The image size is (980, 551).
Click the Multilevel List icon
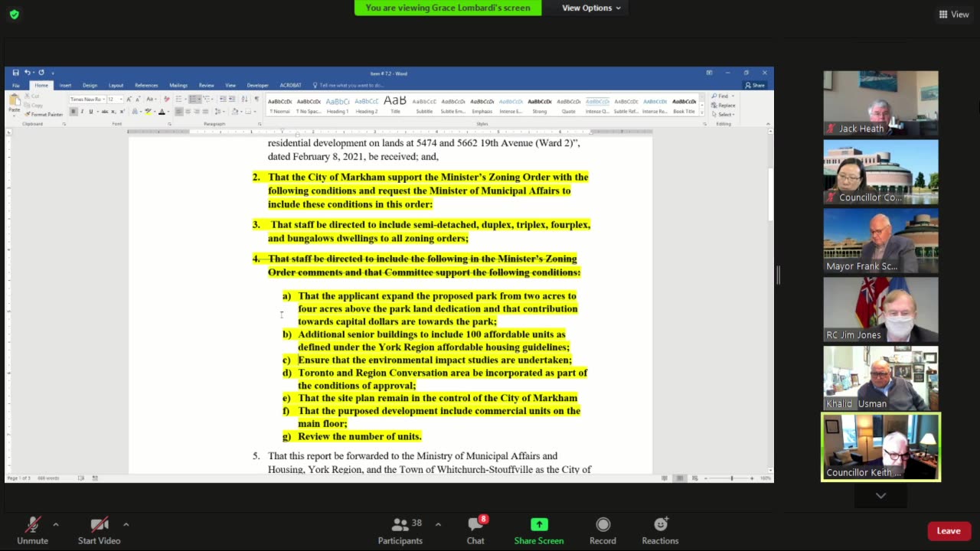[x=207, y=99]
